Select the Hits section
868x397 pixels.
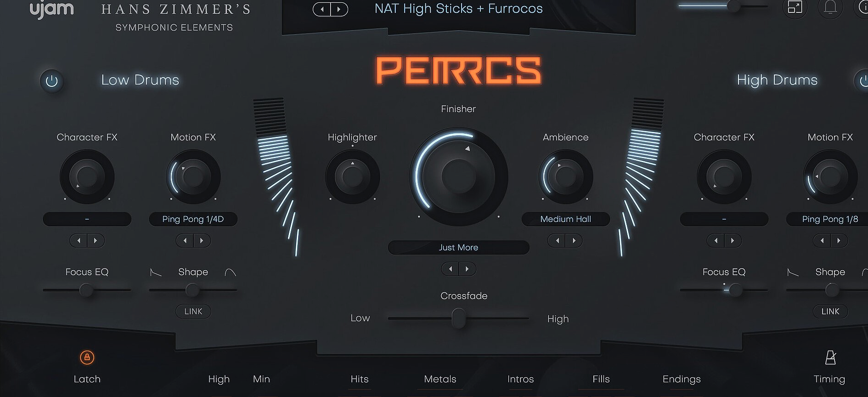click(x=360, y=379)
